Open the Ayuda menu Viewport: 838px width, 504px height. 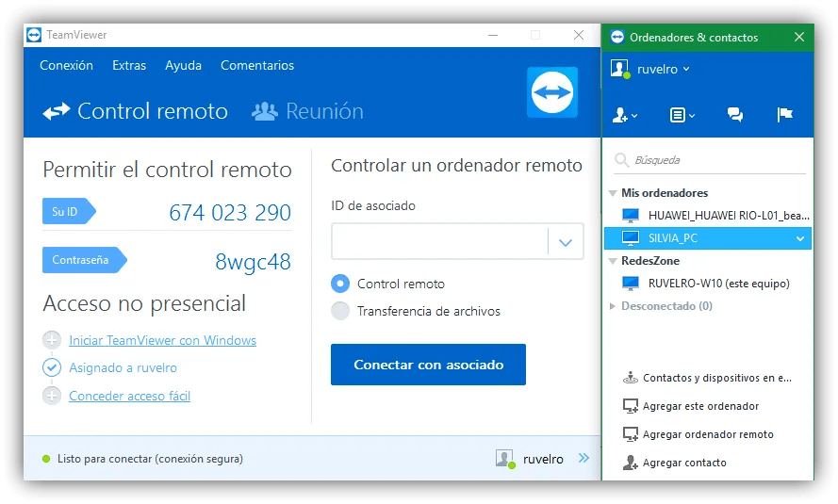click(183, 65)
